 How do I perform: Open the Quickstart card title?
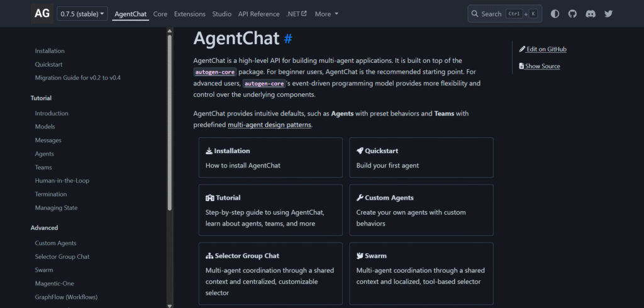382,151
